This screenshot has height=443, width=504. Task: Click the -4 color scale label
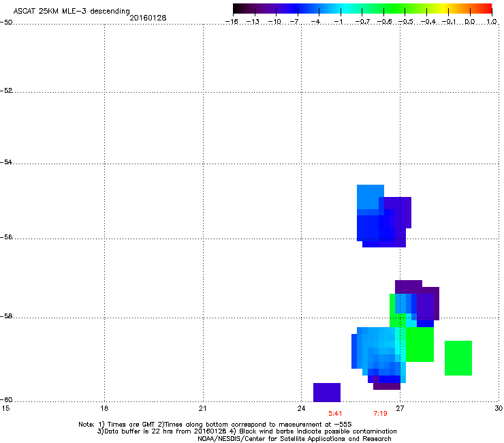(315, 22)
